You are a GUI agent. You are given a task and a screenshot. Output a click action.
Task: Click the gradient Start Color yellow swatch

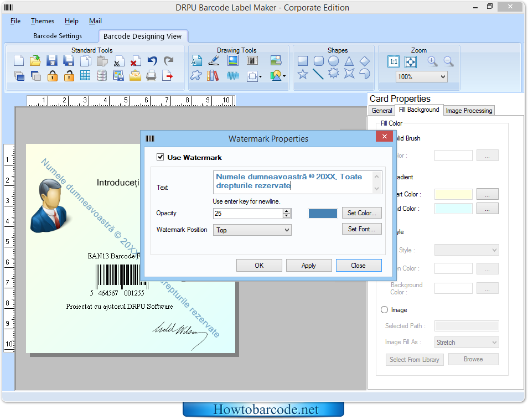pos(453,194)
